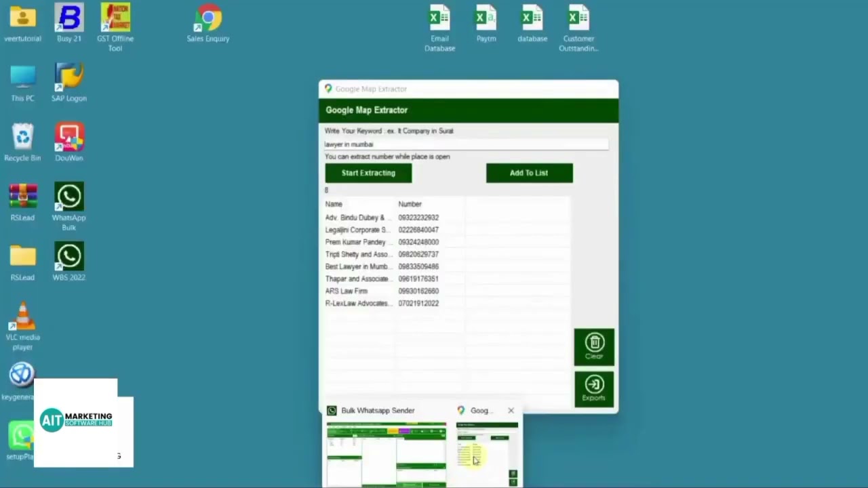Click Google Map Extractor title bar icon

tap(328, 89)
